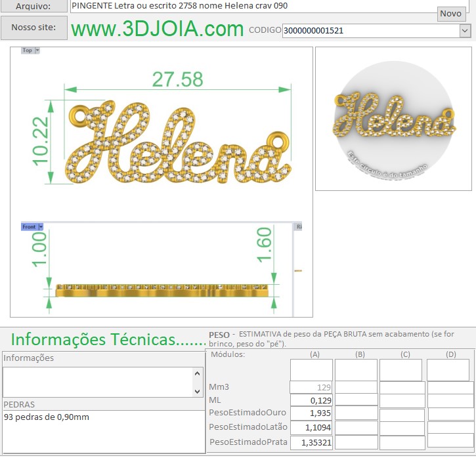Select the front side view pendant image

pos(162,290)
